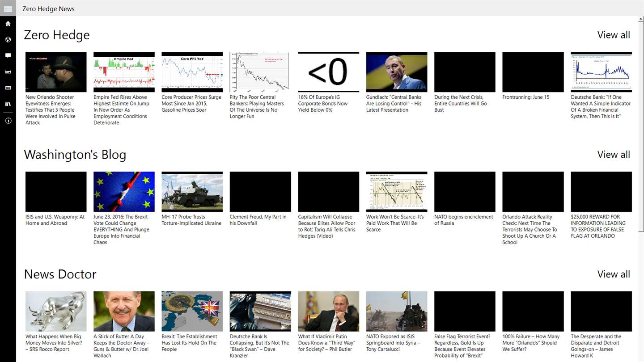Click the 'What If Vladimir Putin Does Know' headline text
644x362 pixels.
(x=327, y=343)
